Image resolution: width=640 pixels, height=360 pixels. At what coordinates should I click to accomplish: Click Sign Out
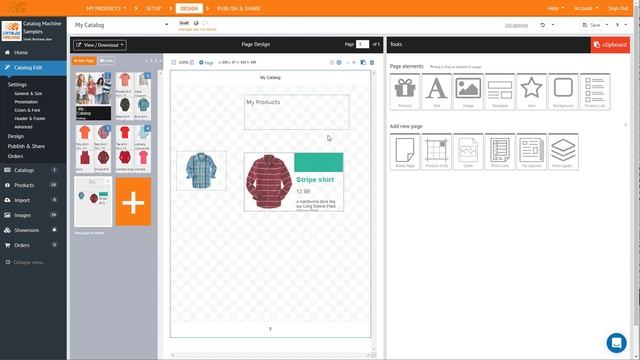[618, 8]
